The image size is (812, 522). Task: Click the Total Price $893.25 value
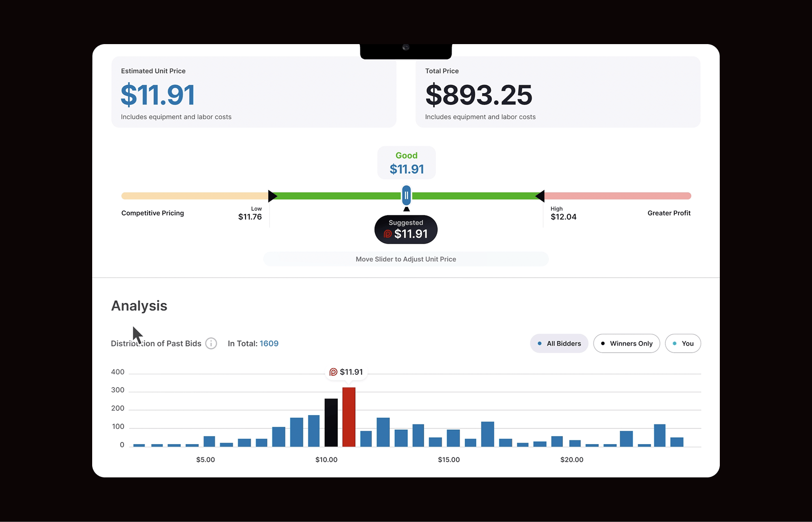point(479,95)
